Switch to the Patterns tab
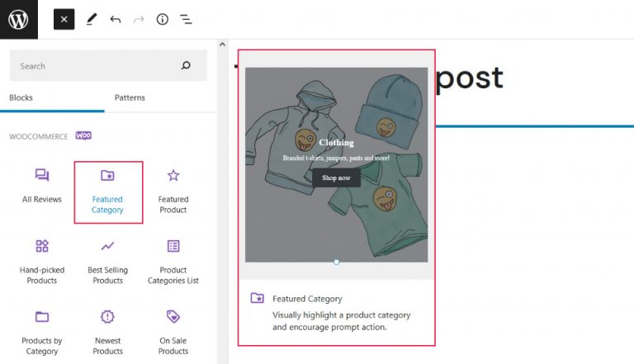The width and height of the screenshot is (634, 364). [130, 97]
